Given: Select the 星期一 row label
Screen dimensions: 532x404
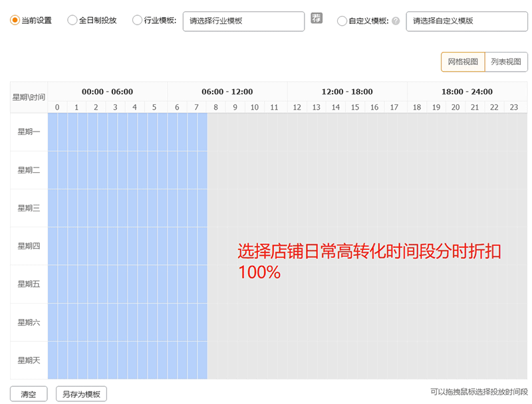Looking at the screenshot, I should (x=29, y=132).
